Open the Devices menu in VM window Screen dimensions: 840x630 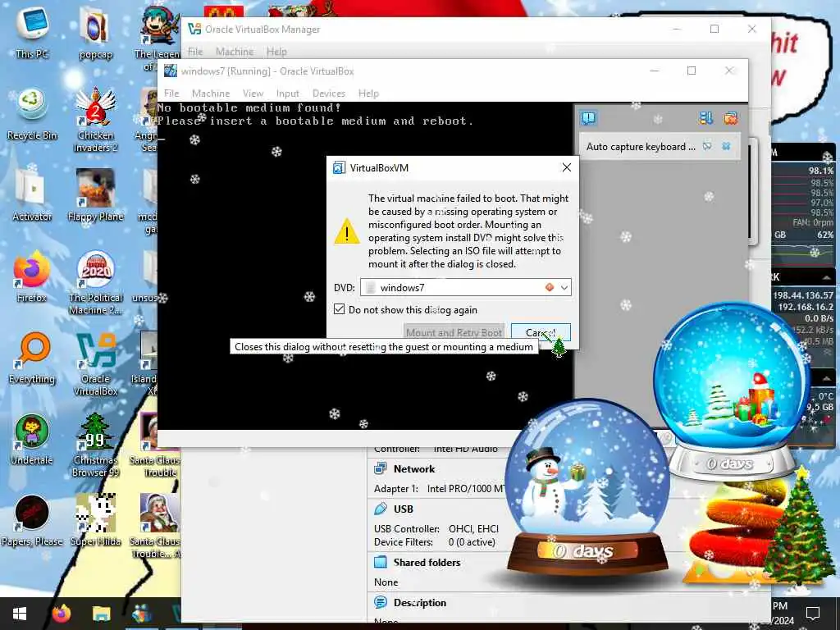[x=329, y=94]
